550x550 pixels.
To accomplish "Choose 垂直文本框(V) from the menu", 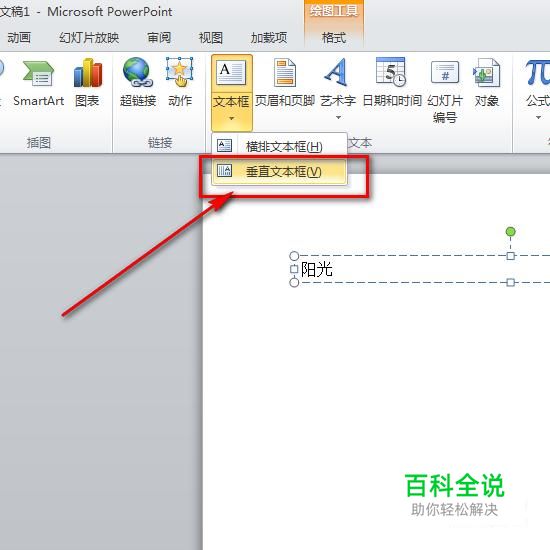I will pyautogui.click(x=279, y=172).
